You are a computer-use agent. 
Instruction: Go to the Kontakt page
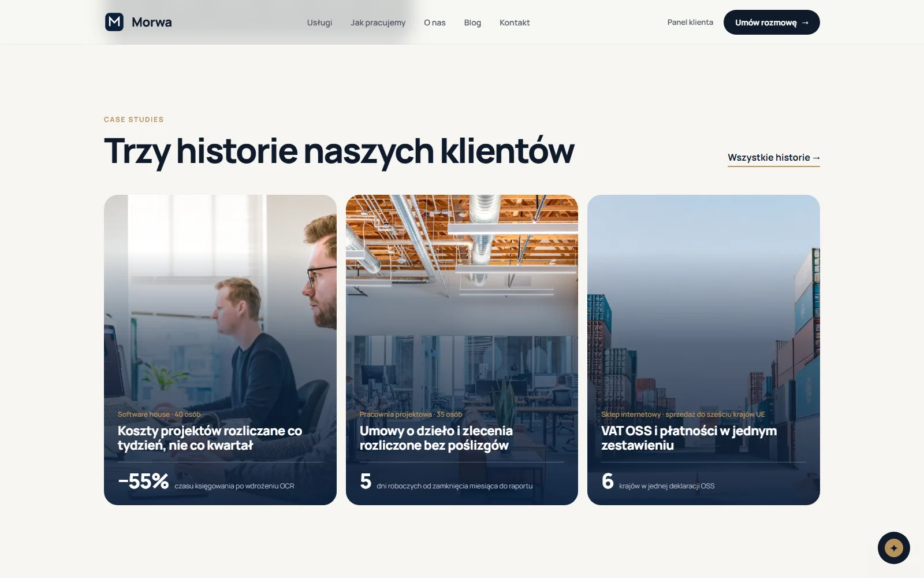click(x=515, y=23)
